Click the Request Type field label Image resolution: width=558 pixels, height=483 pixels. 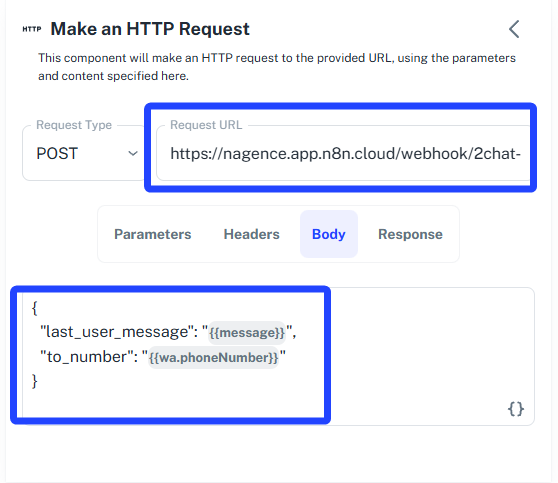coord(74,125)
